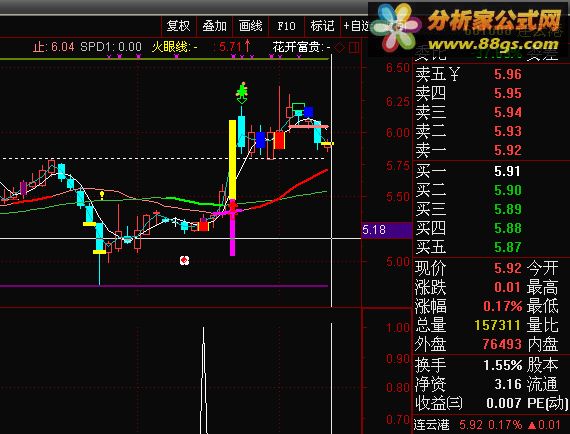Select the 画线 drawing tool

(x=250, y=26)
